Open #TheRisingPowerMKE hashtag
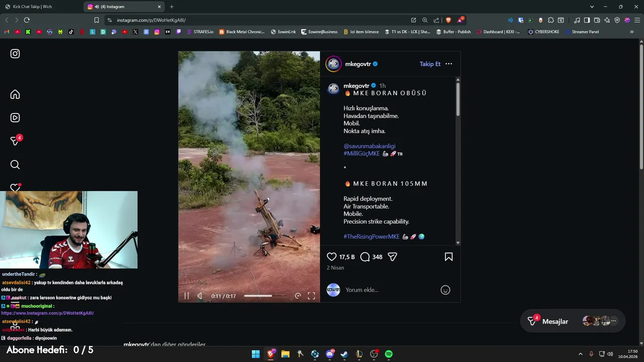 (372, 237)
